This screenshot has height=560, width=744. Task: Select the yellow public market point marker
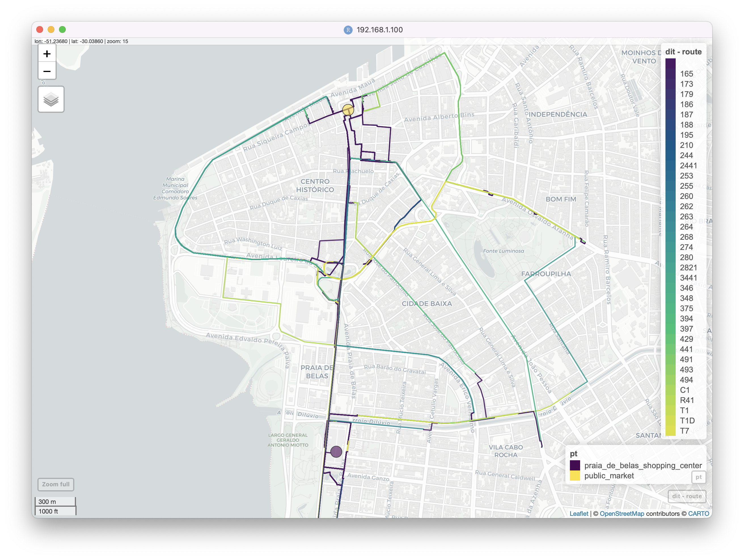(x=348, y=110)
